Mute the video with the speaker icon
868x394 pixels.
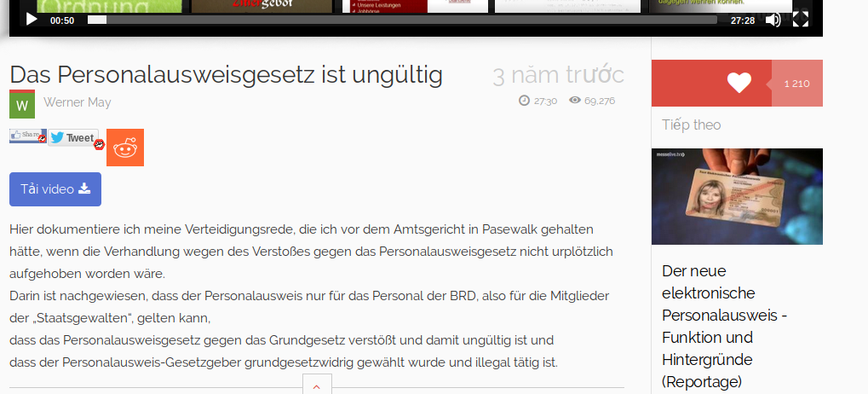click(x=773, y=20)
